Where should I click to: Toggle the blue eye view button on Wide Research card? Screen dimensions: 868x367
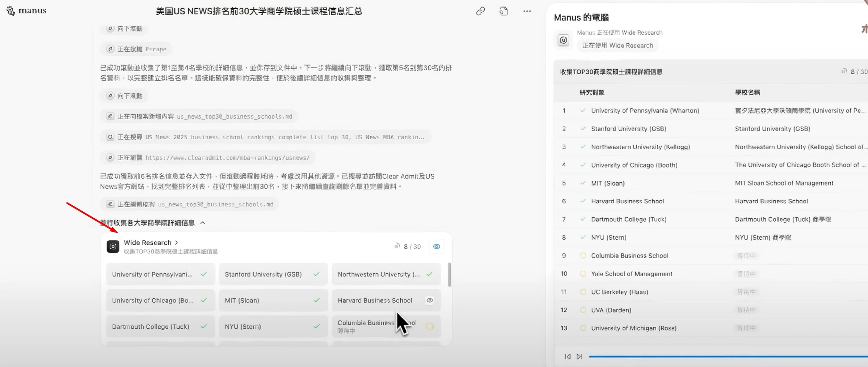[x=437, y=247]
